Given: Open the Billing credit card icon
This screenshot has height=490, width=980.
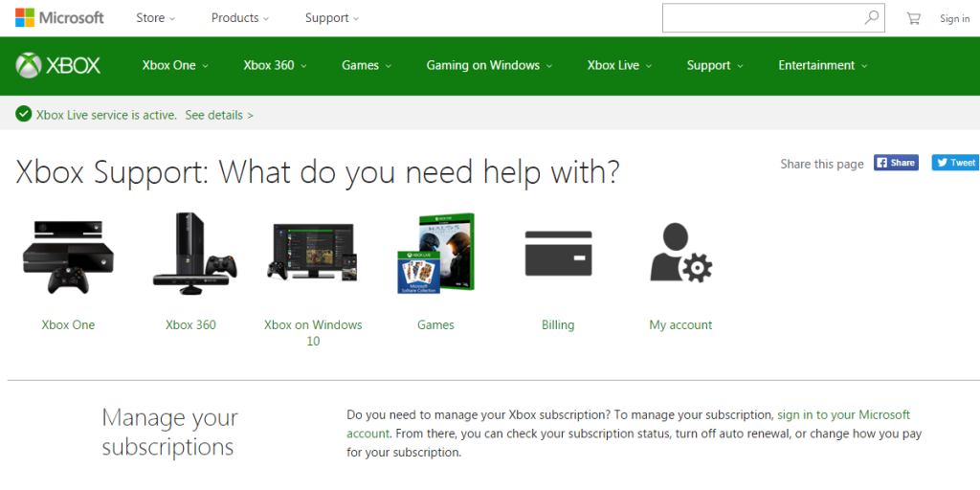Looking at the screenshot, I should 558,255.
